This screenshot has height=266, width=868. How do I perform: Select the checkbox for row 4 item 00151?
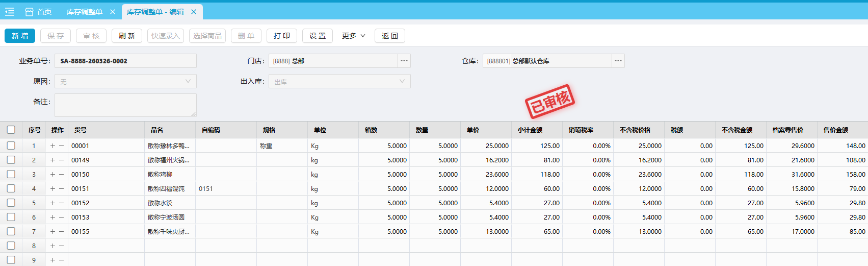(x=11, y=189)
